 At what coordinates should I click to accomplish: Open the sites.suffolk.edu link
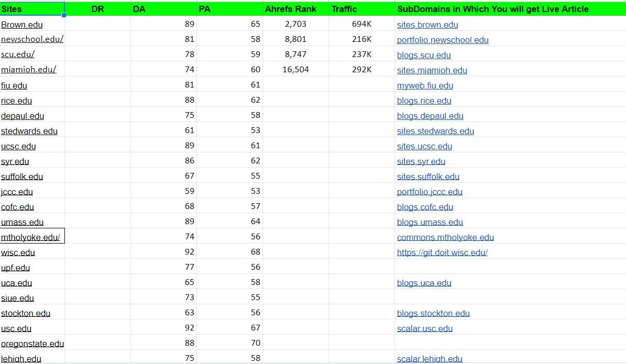coord(428,177)
